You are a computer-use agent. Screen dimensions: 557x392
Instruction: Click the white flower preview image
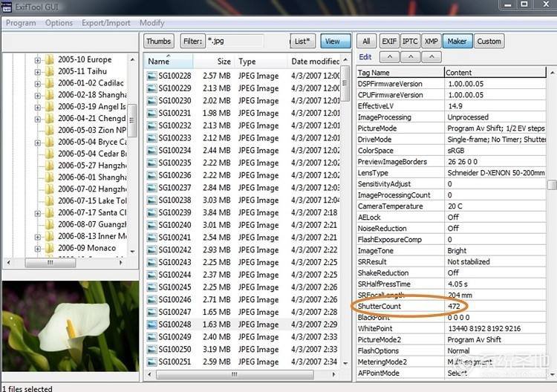pyautogui.click(x=71, y=326)
